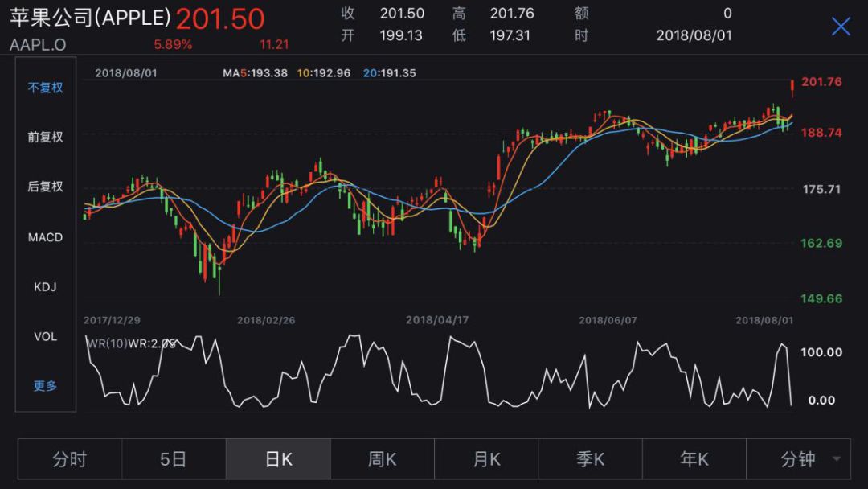Click the MA5 moving average label
Image resolution: width=868 pixels, height=489 pixels.
pos(255,73)
